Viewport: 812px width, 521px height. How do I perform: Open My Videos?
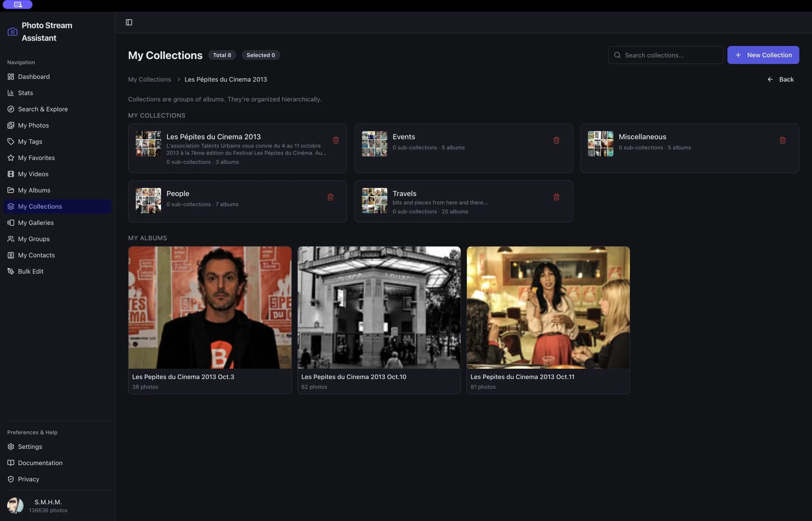coord(33,174)
